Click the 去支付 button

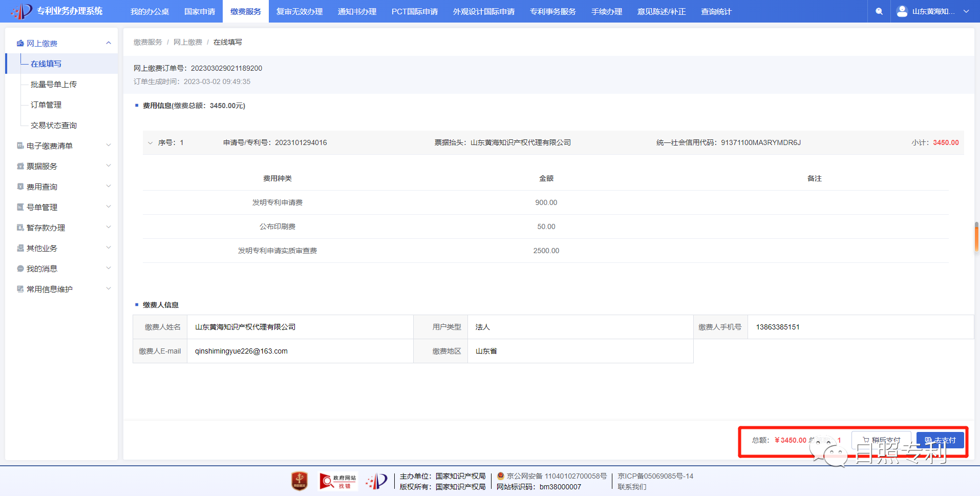pos(940,440)
